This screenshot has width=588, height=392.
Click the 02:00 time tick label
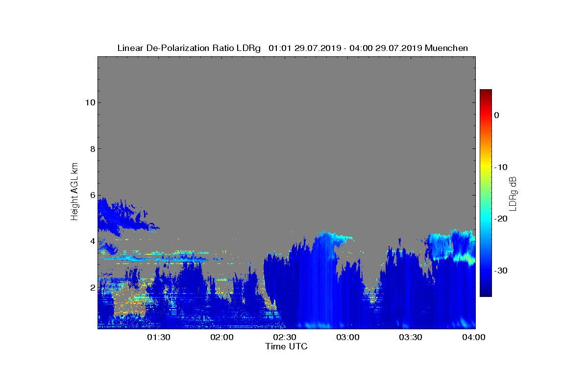[222, 337]
